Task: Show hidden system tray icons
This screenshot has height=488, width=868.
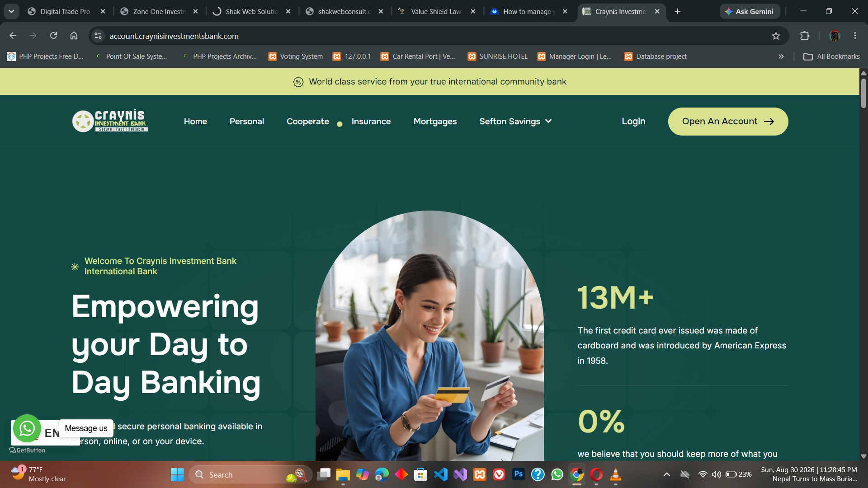Action: pos(667,474)
